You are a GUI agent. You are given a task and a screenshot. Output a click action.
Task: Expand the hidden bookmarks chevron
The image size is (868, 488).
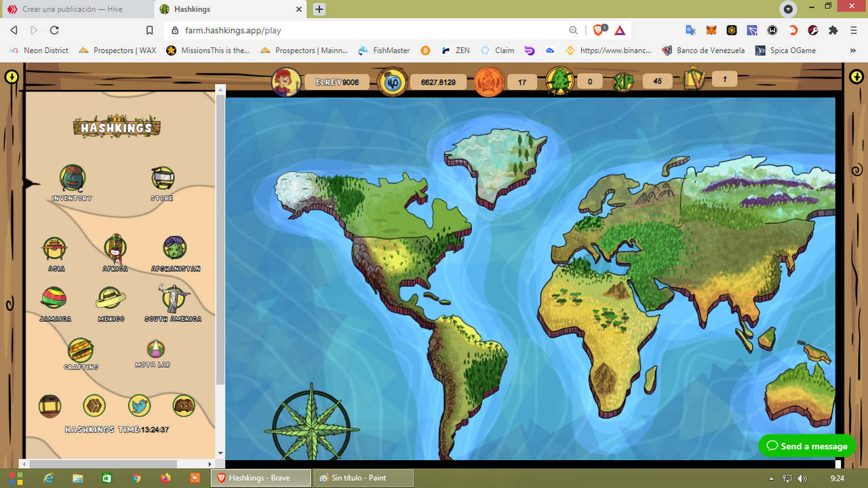tap(853, 50)
